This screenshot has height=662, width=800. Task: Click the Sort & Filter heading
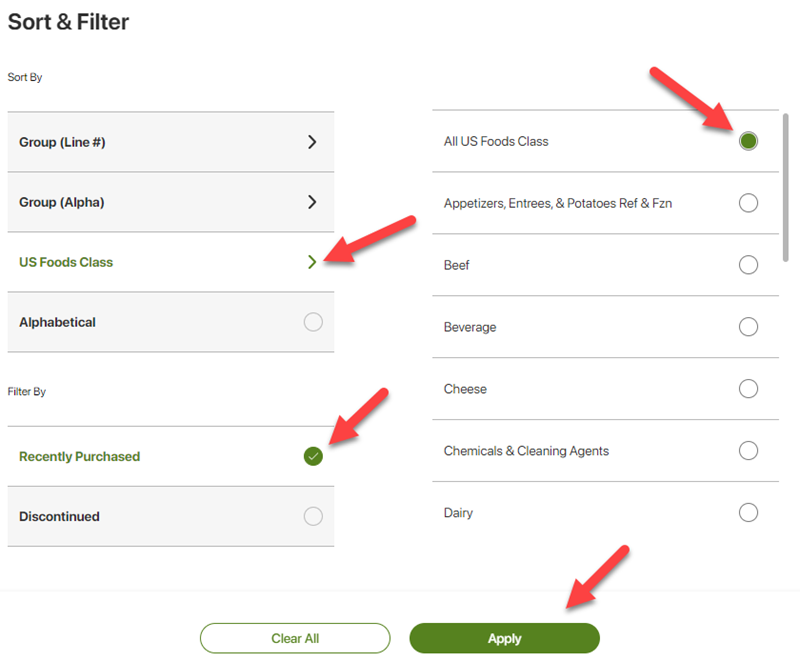coord(68,21)
